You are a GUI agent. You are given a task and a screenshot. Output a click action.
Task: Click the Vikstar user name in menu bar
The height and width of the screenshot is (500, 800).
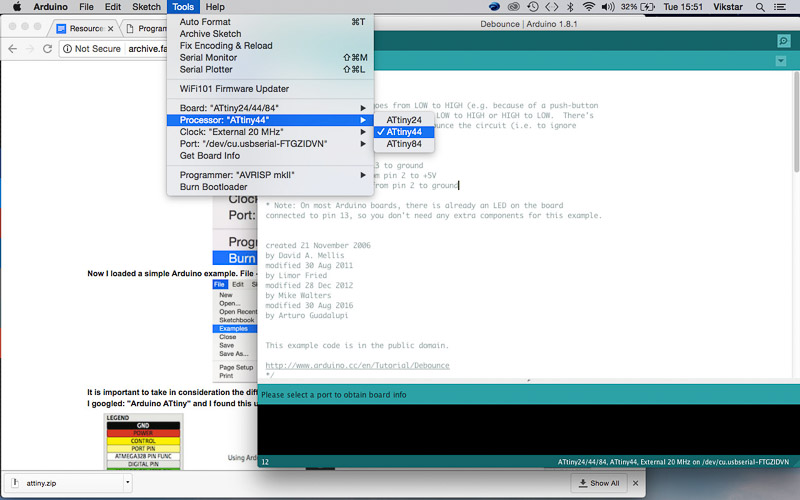click(728, 7)
